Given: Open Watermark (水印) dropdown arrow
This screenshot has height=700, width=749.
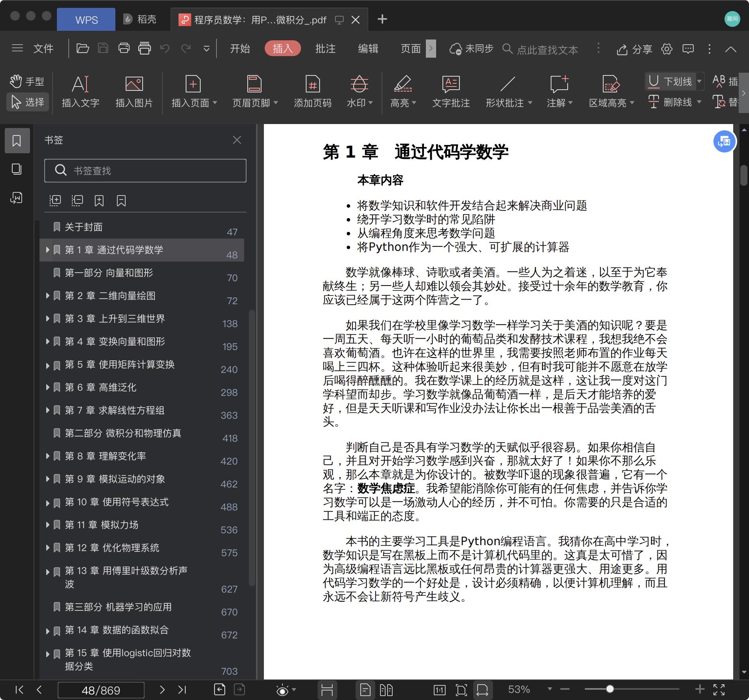Looking at the screenshot, I should coord(371,103).
